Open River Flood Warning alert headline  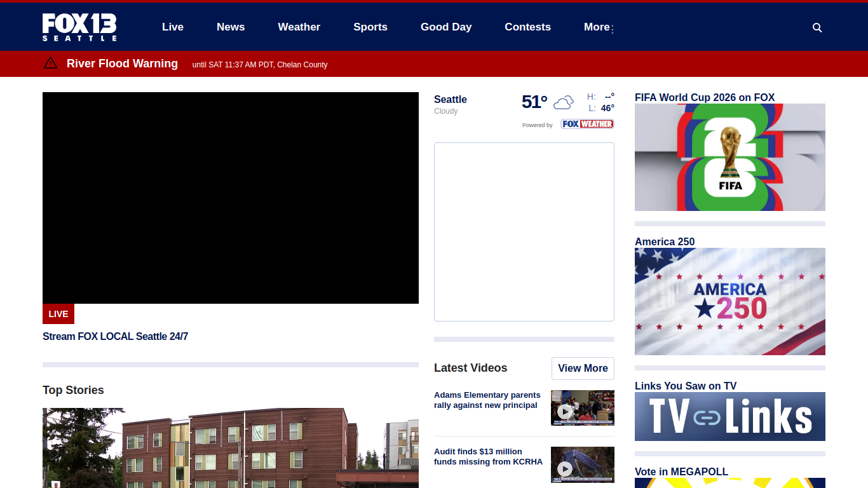(x=122, y=64)
